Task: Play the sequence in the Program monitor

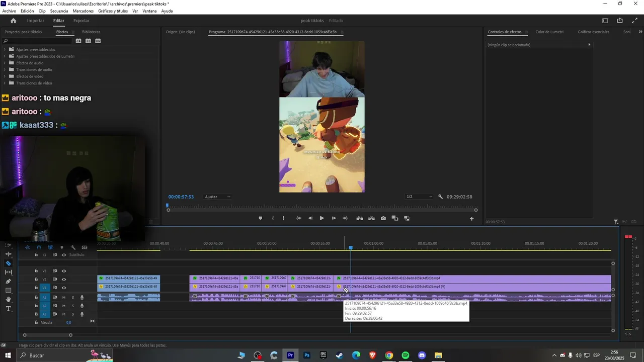Action: click(x=322, y=218)
